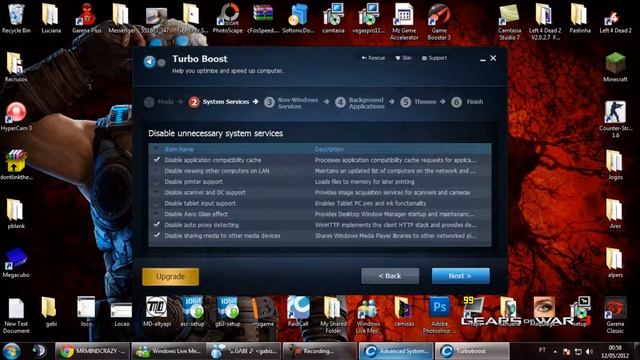This screenshot has height=360, width=640.
Task: Go to step 1 Mode
Action: (x=159, y=102)
